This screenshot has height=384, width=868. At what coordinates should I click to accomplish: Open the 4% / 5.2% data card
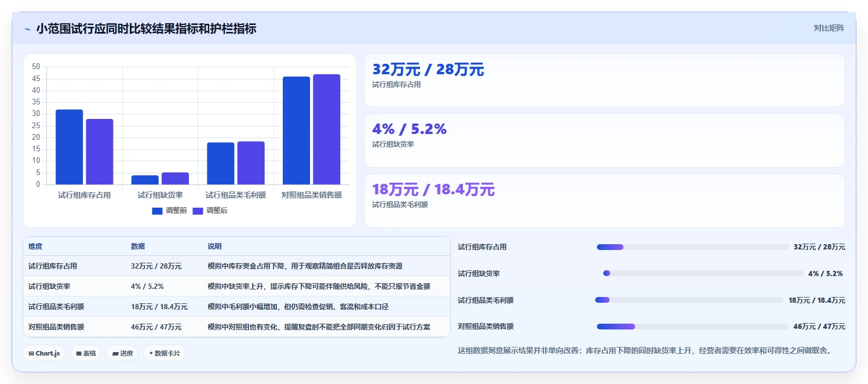(x=604, y=140)
